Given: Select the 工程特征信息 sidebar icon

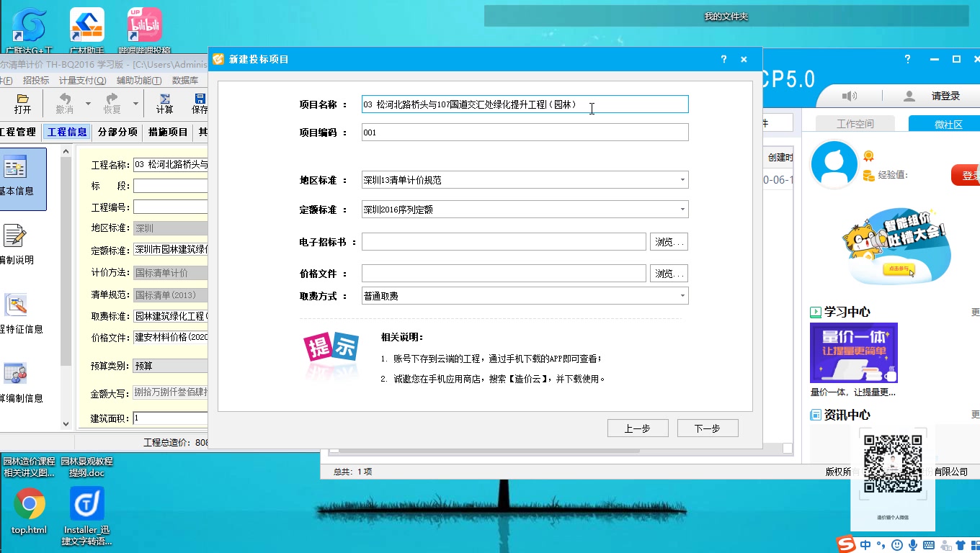Looking at the screenshot, I should [x=16, y=314].
